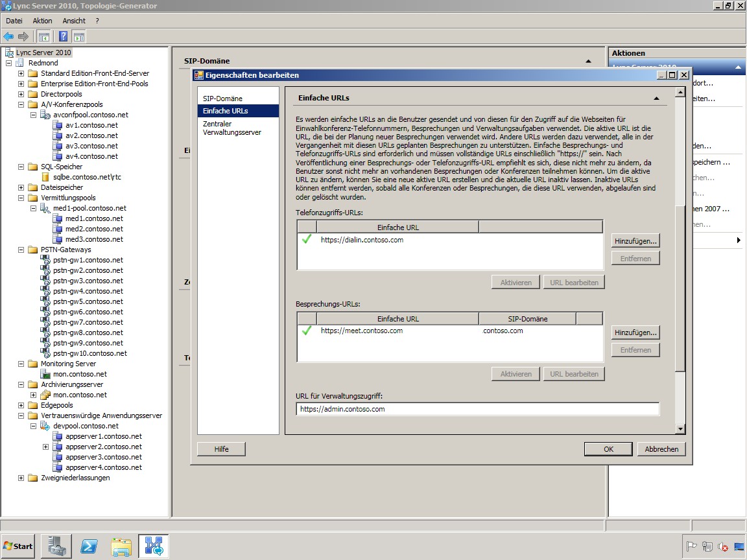Click the muted volume tray icon
Image resolution: width=747 pixels, height=560 pixels.
(723, 546)
